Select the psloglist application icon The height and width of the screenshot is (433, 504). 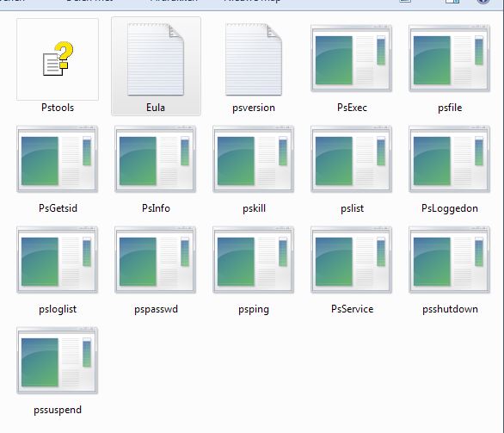click(x=58, y=260)
